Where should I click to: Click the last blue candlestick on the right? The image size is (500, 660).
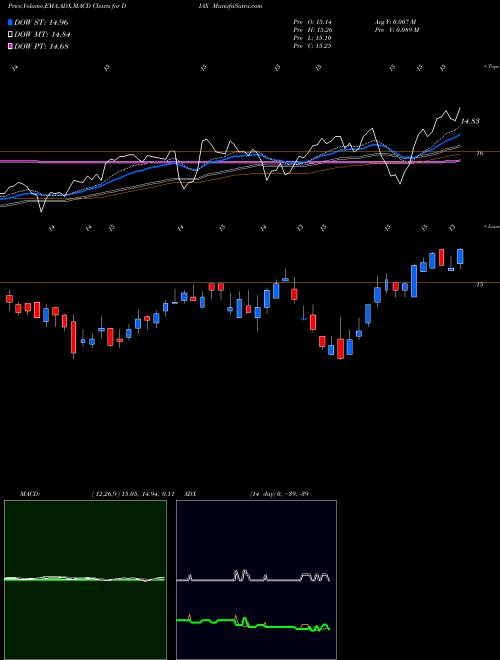pos(460,257)
